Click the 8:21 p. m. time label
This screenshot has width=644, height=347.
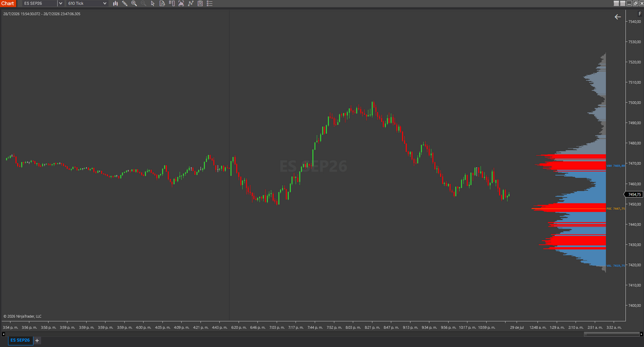tap(372, 327)
